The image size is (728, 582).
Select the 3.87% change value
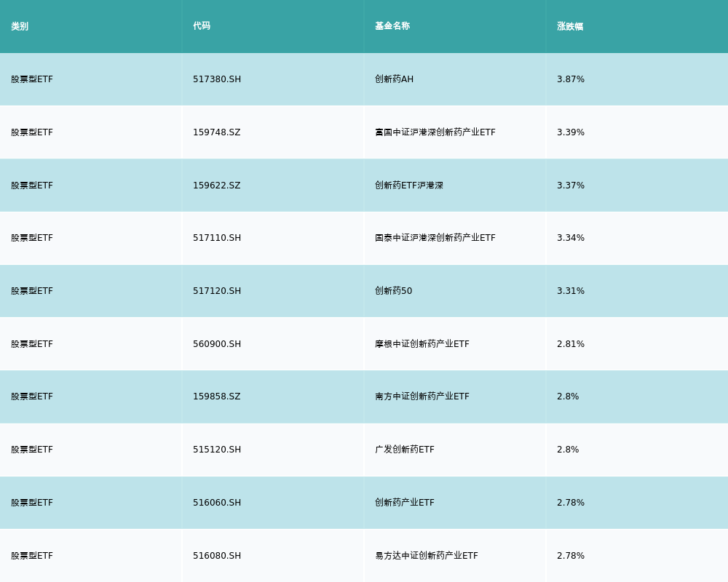coord(571,79)
